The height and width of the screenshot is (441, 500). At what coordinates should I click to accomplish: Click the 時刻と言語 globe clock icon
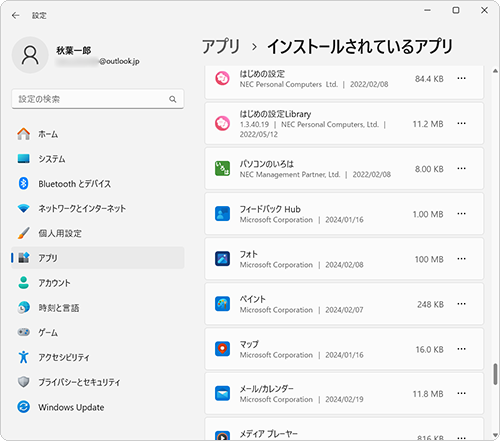point(24,307)
